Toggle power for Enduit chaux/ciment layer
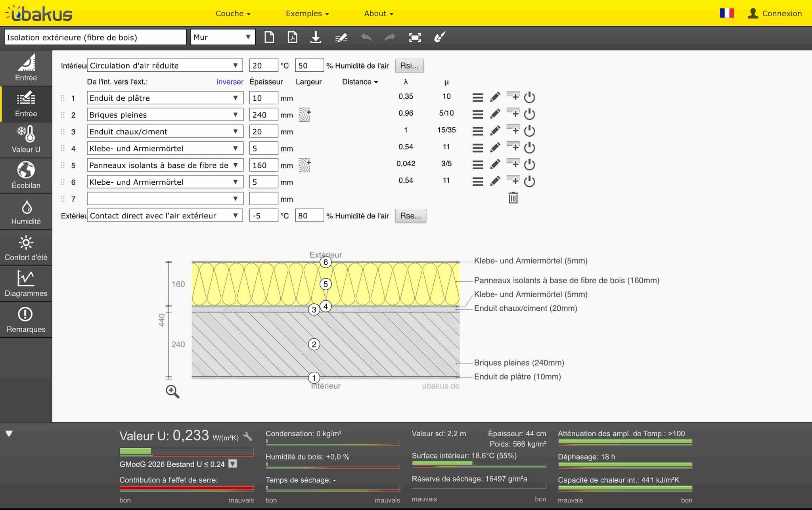 pos(530,131)
